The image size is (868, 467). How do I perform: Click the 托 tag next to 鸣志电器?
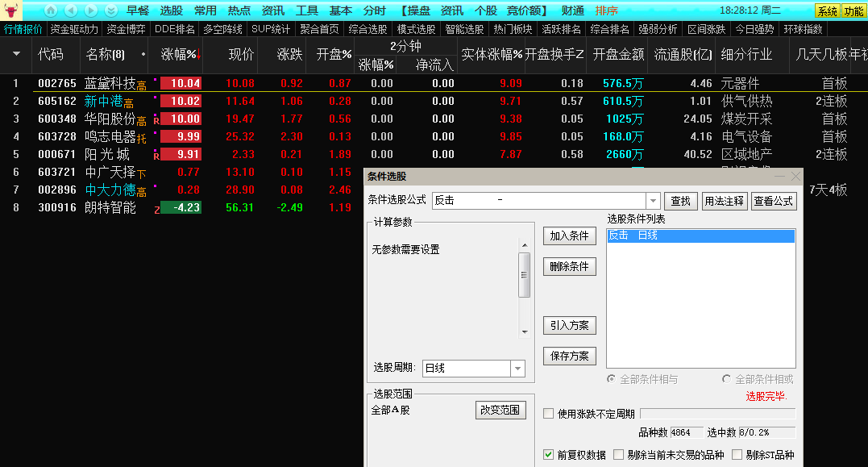point(142,139)
